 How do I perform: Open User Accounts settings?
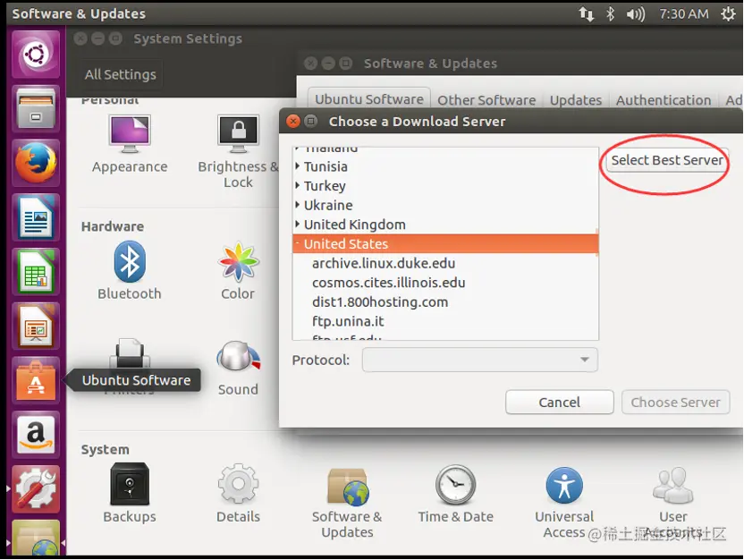(x=672, y=503)
